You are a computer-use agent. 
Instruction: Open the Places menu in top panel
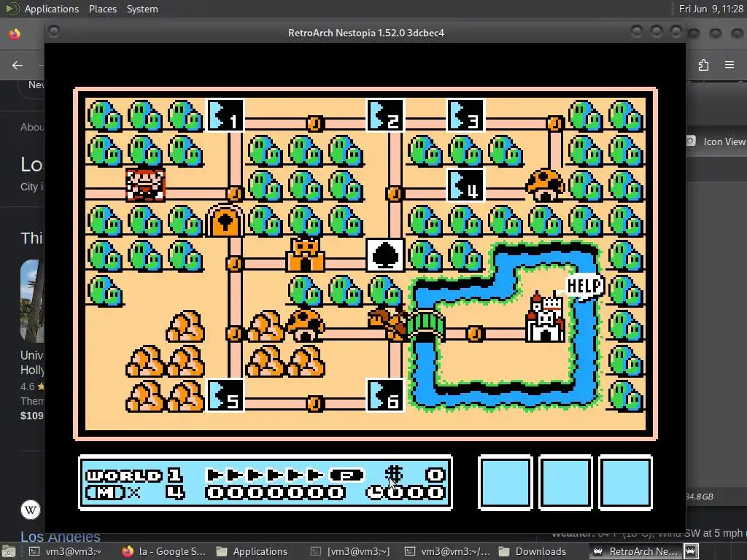[x=102, y=9]
